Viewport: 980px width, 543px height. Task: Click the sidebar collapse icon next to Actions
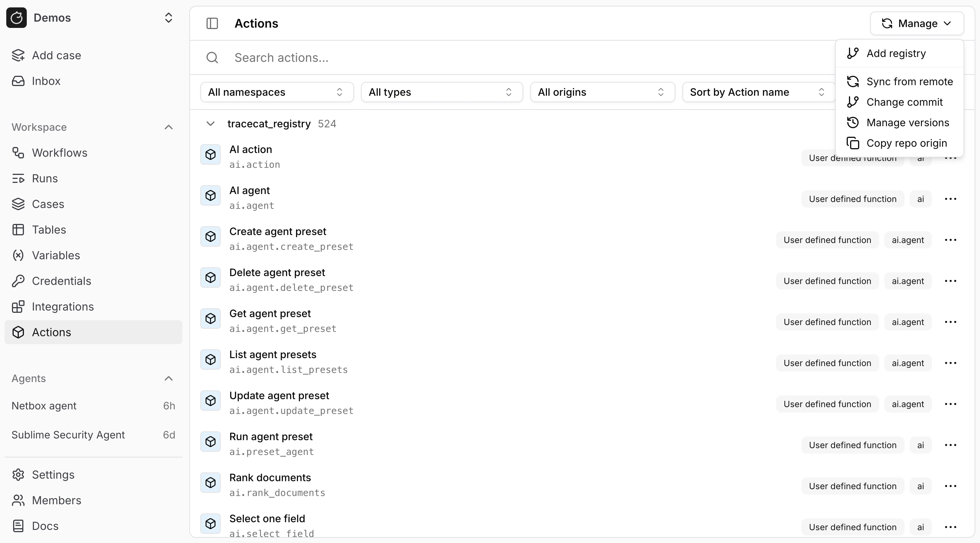point(212,23)
